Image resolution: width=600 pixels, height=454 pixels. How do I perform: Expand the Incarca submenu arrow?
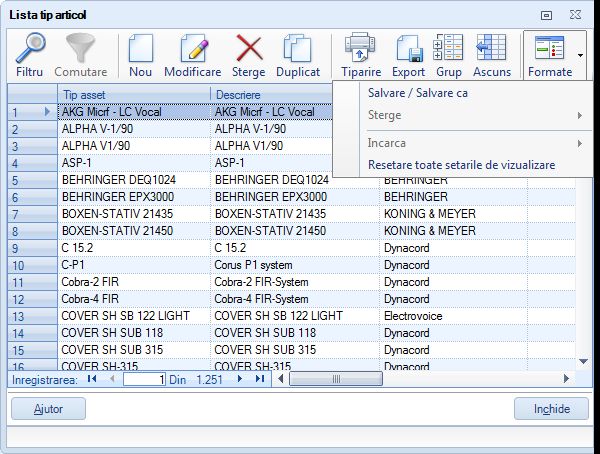point(580,144)
